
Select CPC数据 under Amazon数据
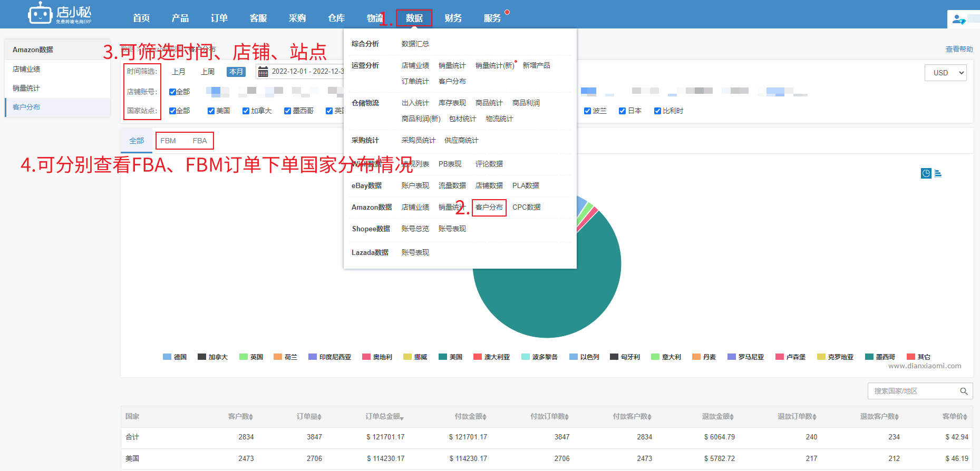pos(527,207)
